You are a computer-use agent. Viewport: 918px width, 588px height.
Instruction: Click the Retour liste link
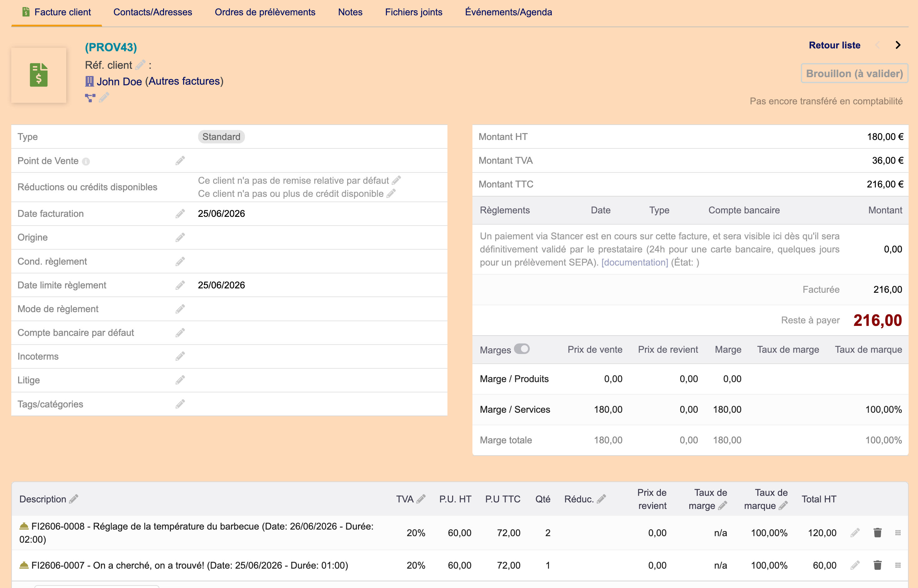(834, 45)
